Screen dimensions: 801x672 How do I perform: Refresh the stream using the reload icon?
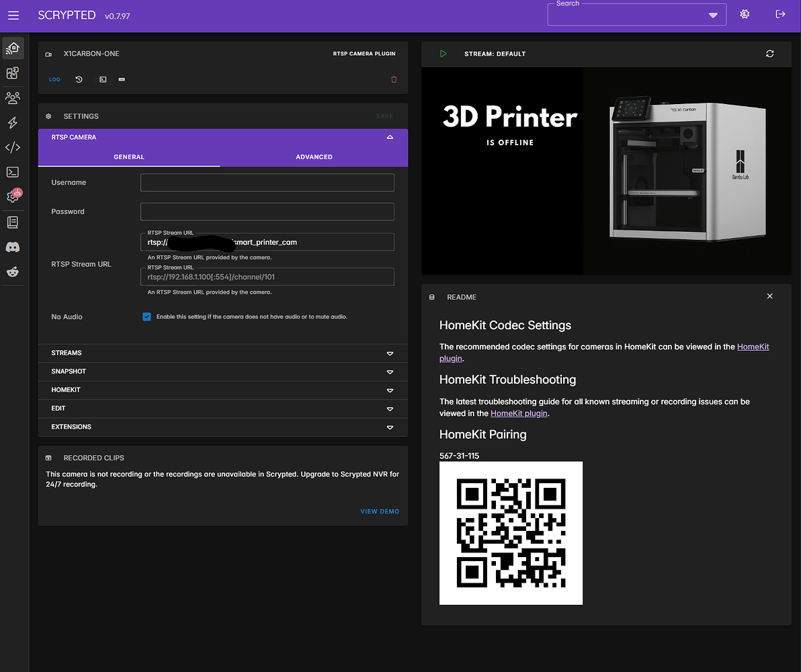pos(770,54)
